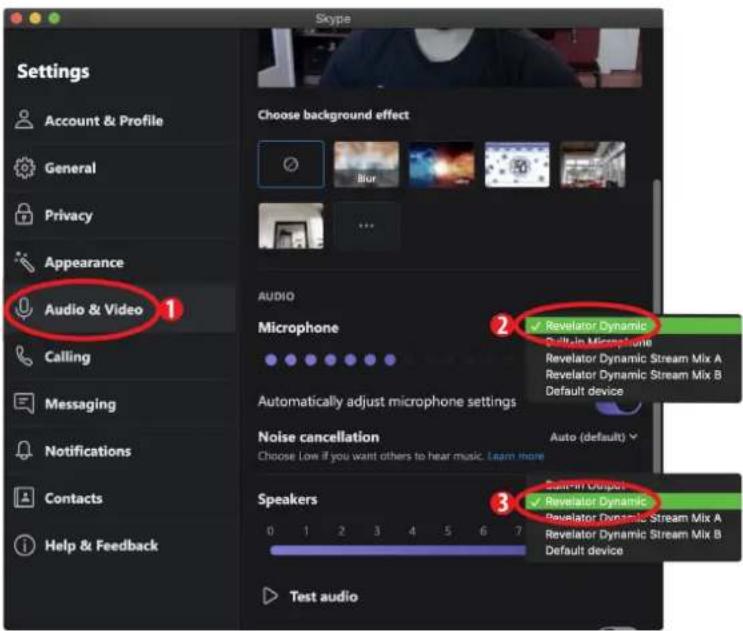
Task: Open the Noise cancellation Auto (default) dropdown
Action: (593, 437)
